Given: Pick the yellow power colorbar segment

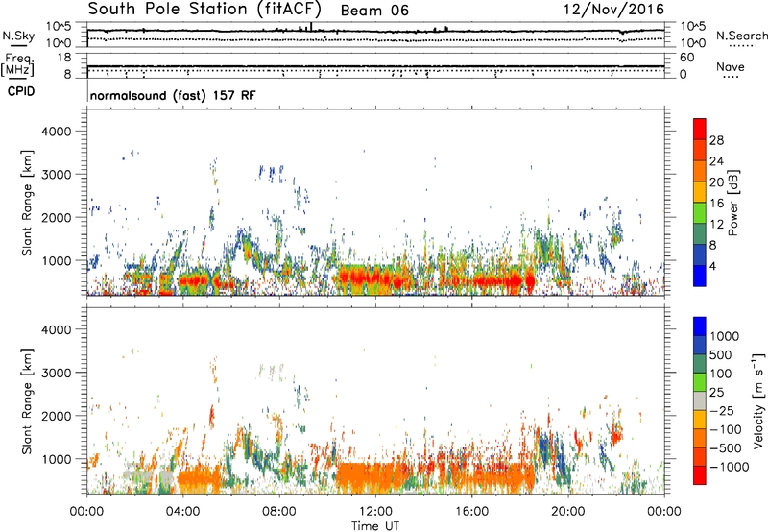Looking at the screenshot, I should pos(700,192).
